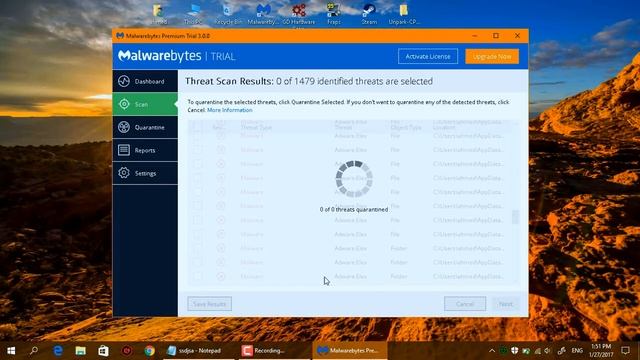Open the Fraps desktop shortcut
This screenshot has width=640, height=360.
(334, 14)
